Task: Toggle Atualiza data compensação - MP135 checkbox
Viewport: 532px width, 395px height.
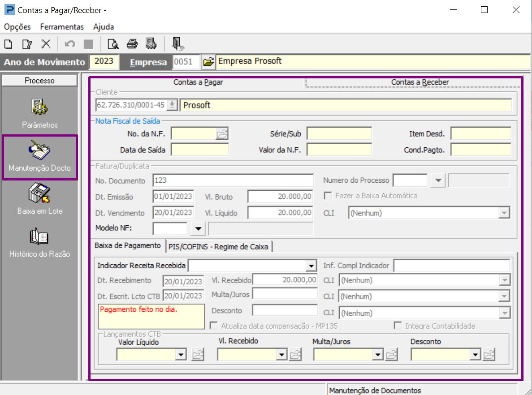Action: click(214, 326)
